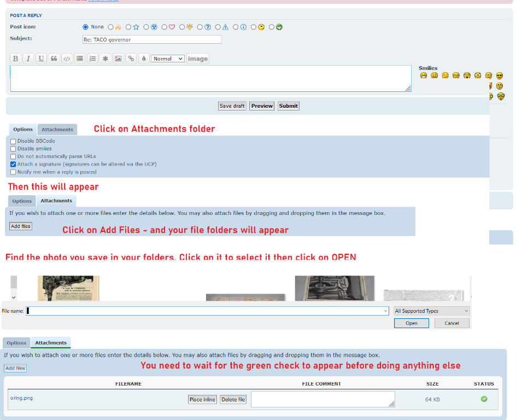This screenshot has height=420, width=516.
Task: Expand the Normal font size dropdown
Action: click(x=168, y=59)
